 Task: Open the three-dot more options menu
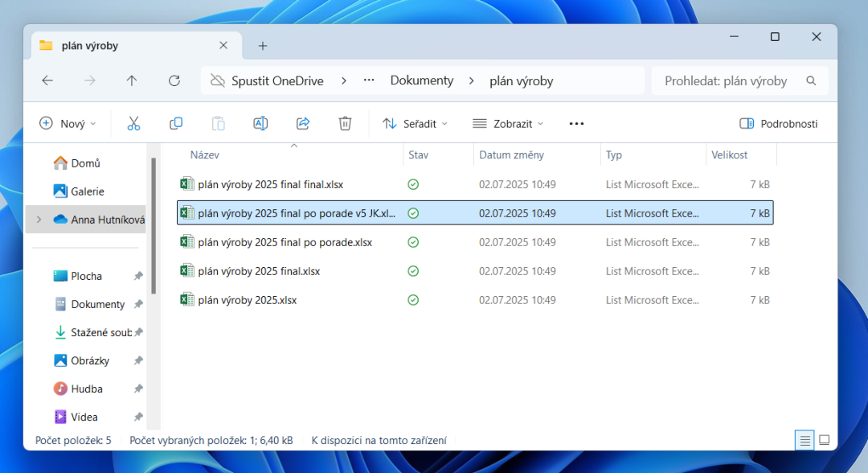[576, 123]
